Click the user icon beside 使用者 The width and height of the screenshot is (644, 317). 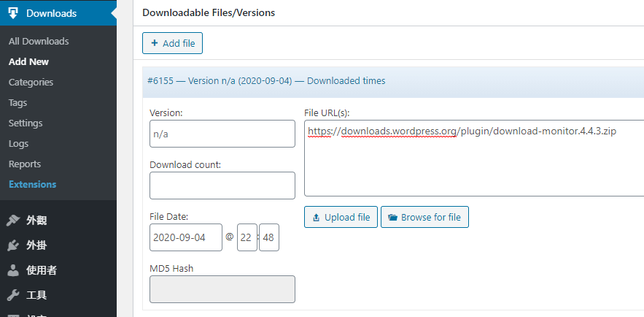tap(13, 270)
